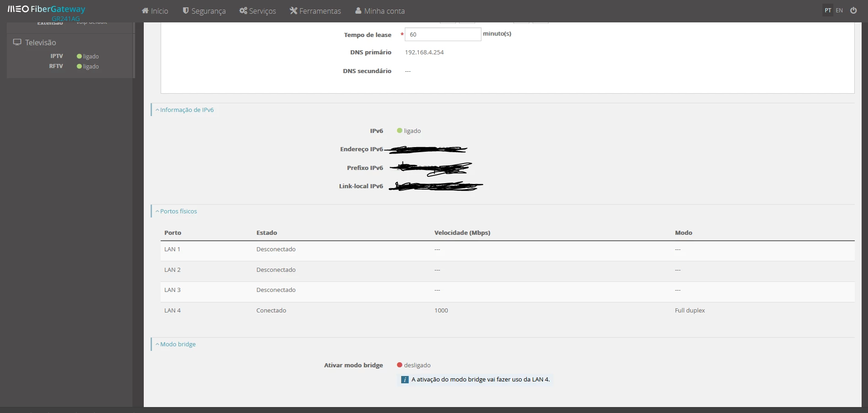Open the Início menu
This screenshot has width=868, height=413.
click(155, 11)
